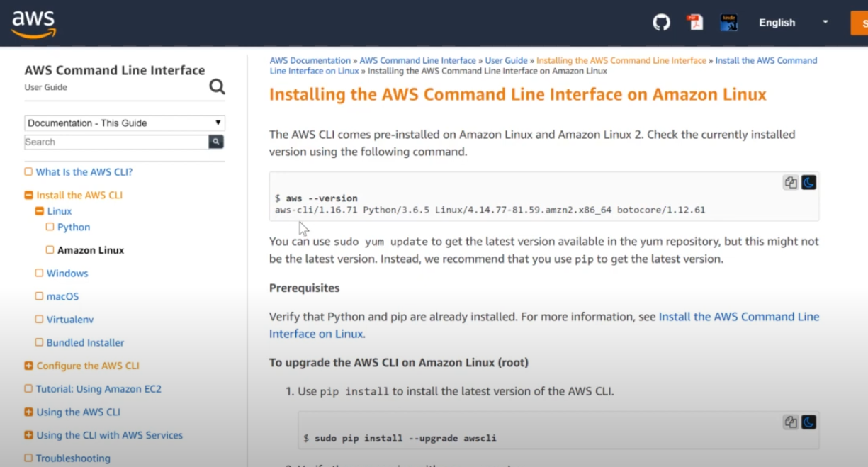Screen dimensions: 868x467
Task: Download the PDF version icon
Action: 695,23
